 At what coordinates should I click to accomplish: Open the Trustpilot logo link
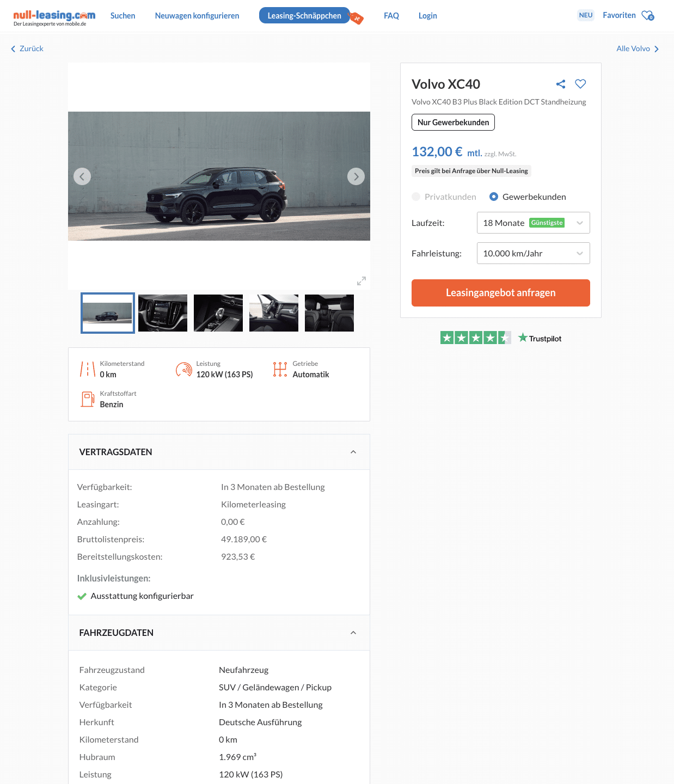pyautogui.click(x=540, y=338)
